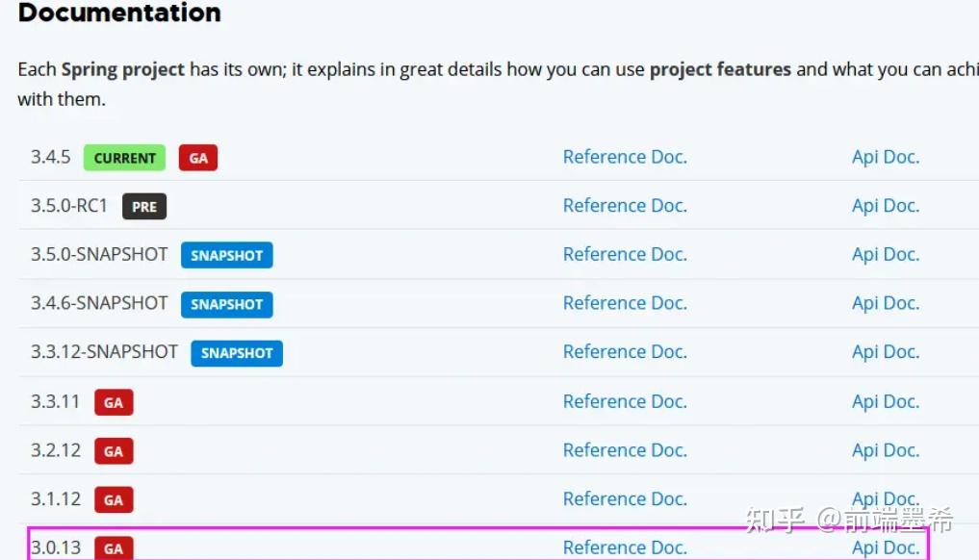Viewport: 979px width, 560px height.
Task: Click the GA badge beside 3.2.12
Action: point(114,451)
